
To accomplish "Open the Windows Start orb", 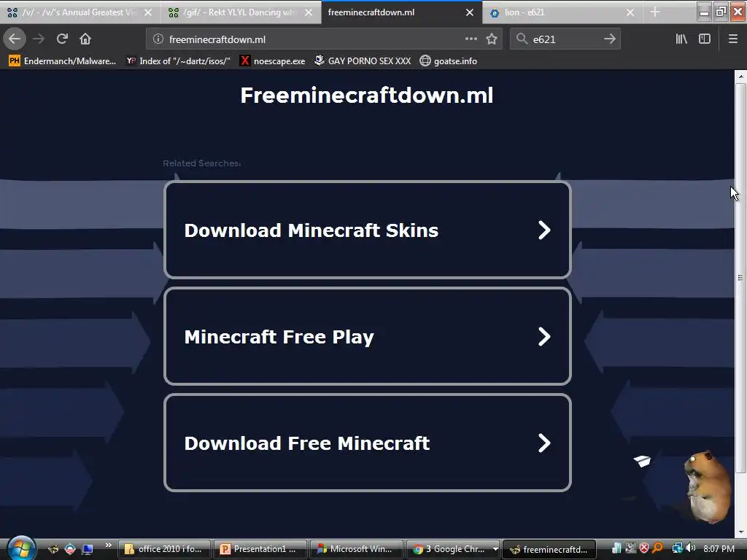I will point(20,548).
